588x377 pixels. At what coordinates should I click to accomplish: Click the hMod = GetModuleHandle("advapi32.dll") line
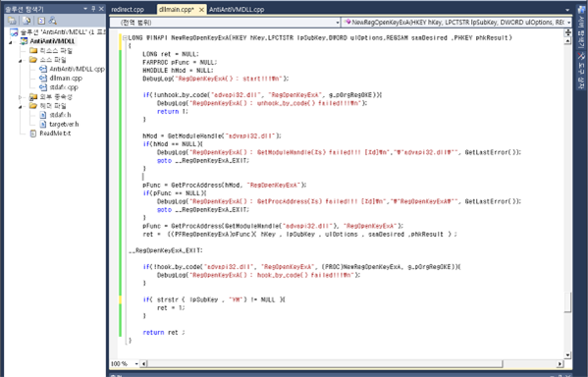click(212, 135)
